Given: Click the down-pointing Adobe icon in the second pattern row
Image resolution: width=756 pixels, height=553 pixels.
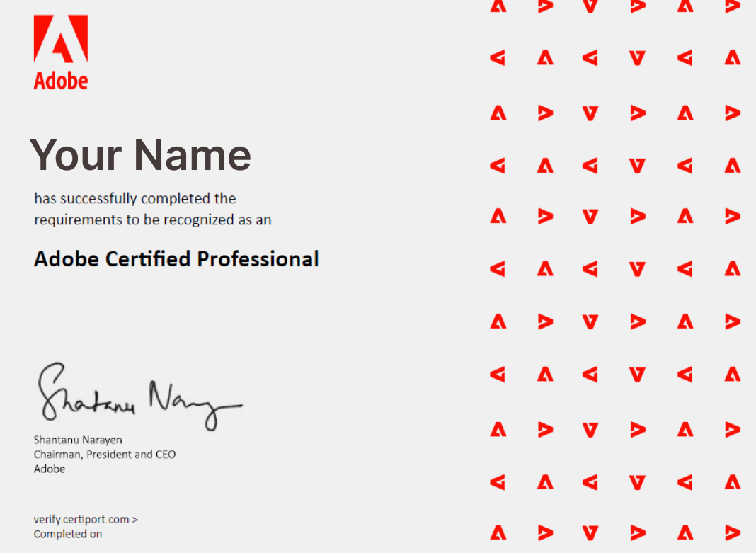Looking at the screenshot, I should pos(637,59).
